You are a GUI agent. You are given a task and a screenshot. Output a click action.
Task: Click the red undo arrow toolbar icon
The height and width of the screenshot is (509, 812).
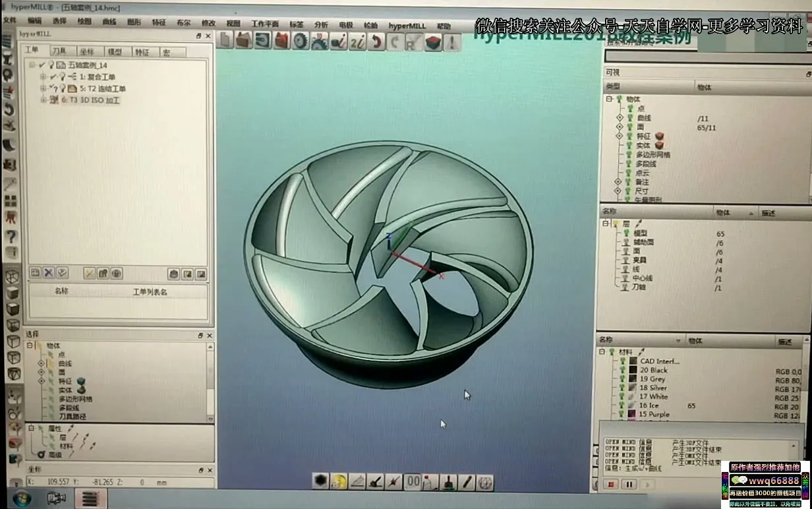376,42
